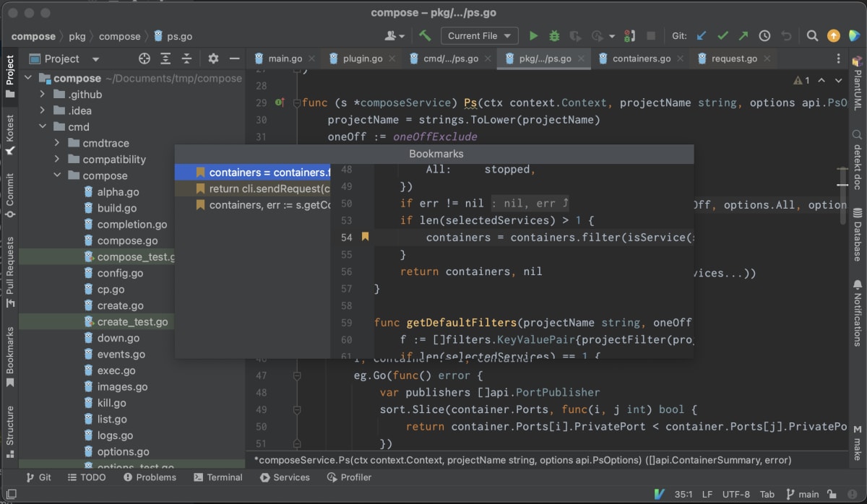The height and width of the screenshot is (504, 867).
Task: Toggle the Bookmarks tool window
Action: click(10, 358)
